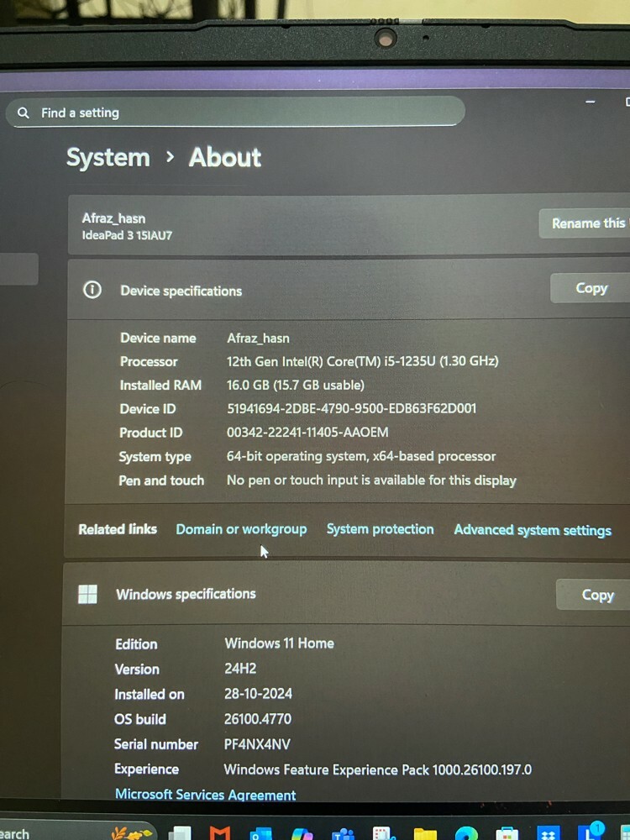
Task: Open Advanced system settings link
Action: (x=533, y=530)
